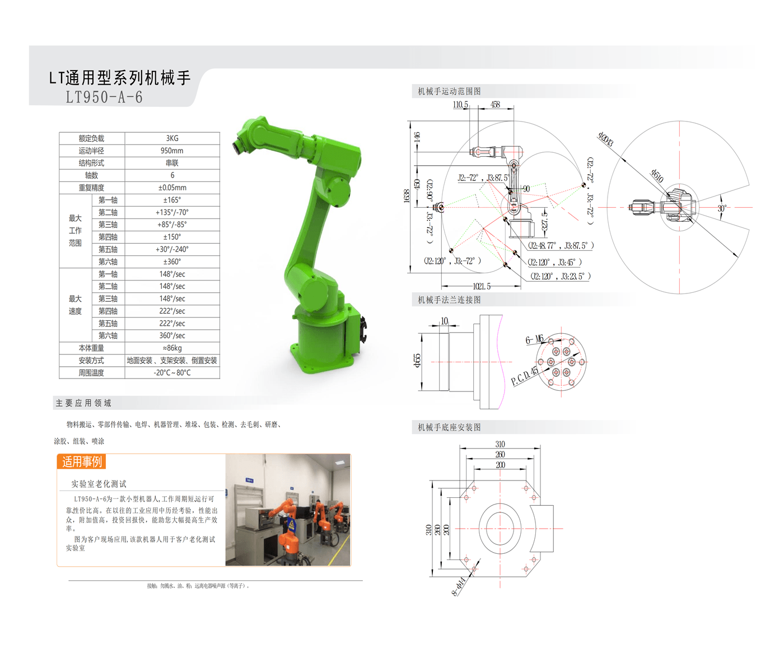Select the 360°/sec speed value
This screenshot has height=672, width=784.
tap(172, 335)
